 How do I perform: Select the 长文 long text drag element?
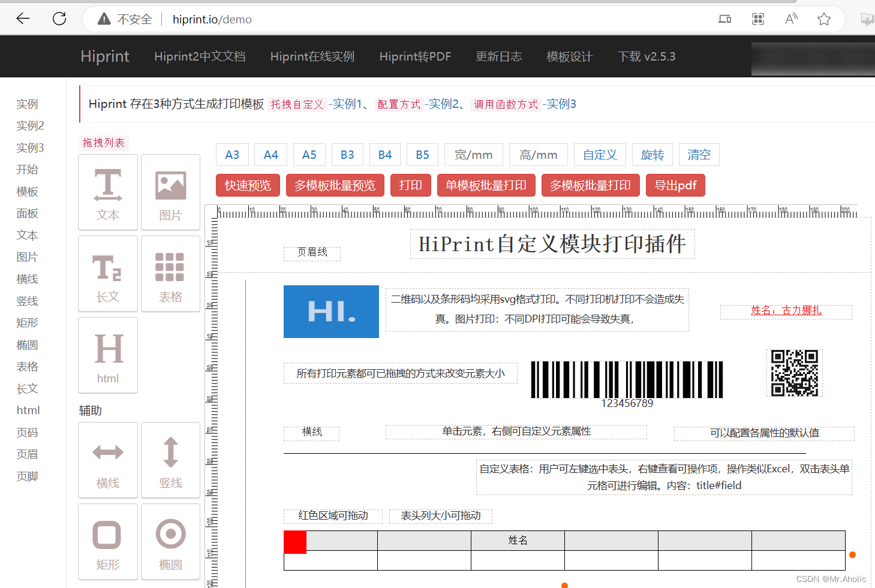coord(108,274)
